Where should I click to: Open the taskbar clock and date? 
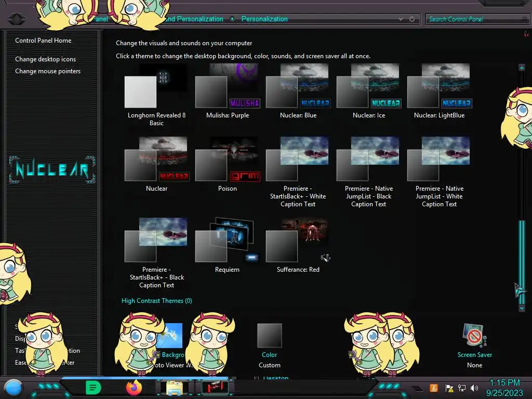(x=504, y=388)
